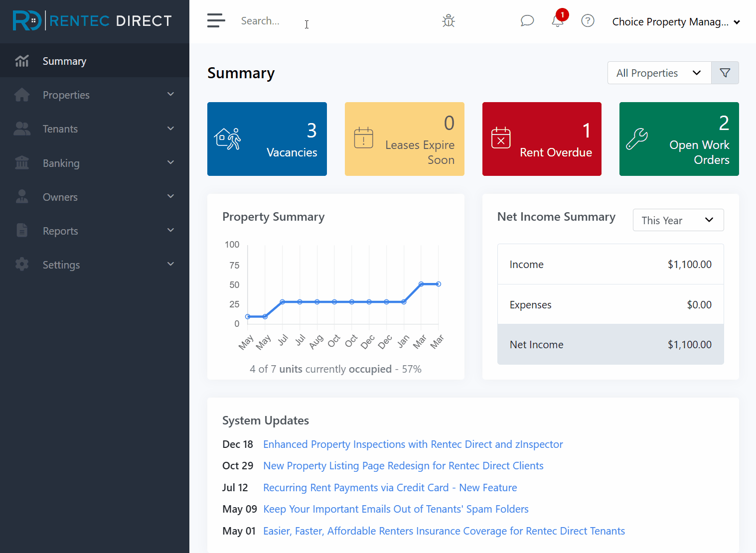Open the chat messages icon
756x553 pixels.
[x=527, y=21]
